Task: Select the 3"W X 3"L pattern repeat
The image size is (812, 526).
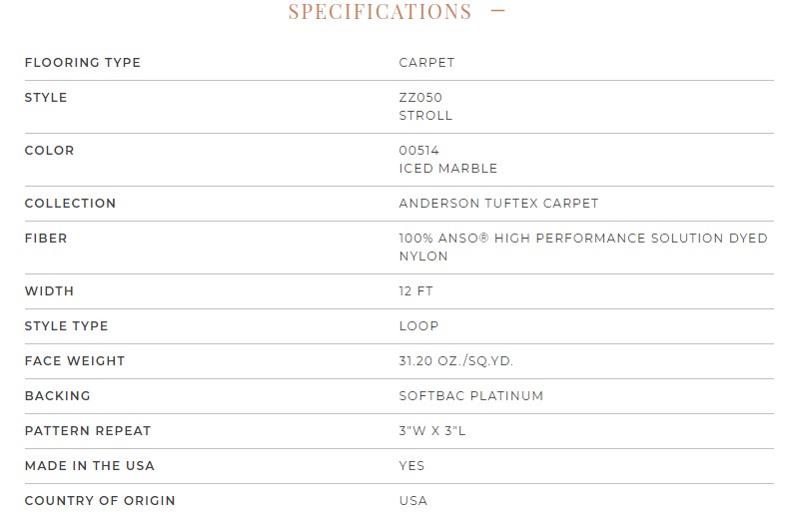Action: click(x=432, y=431)
